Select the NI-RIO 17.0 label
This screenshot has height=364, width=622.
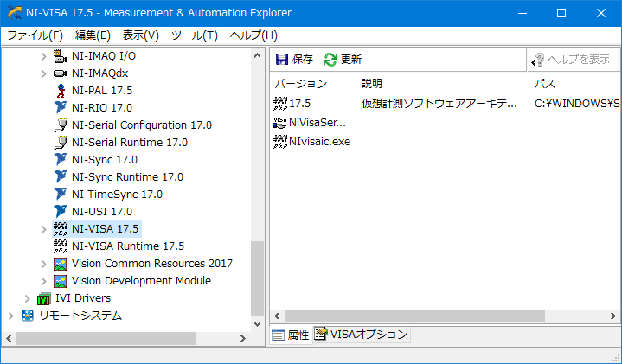coord(102,108)
